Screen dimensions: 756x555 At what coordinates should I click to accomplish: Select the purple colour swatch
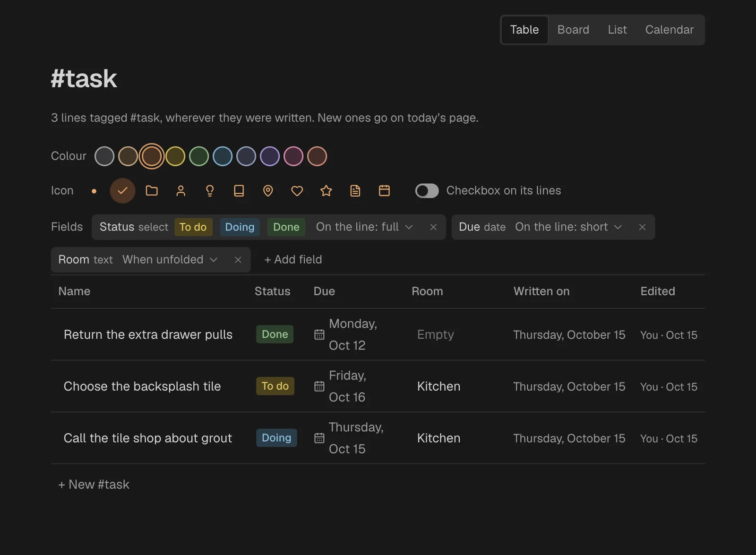pos(270,156)
